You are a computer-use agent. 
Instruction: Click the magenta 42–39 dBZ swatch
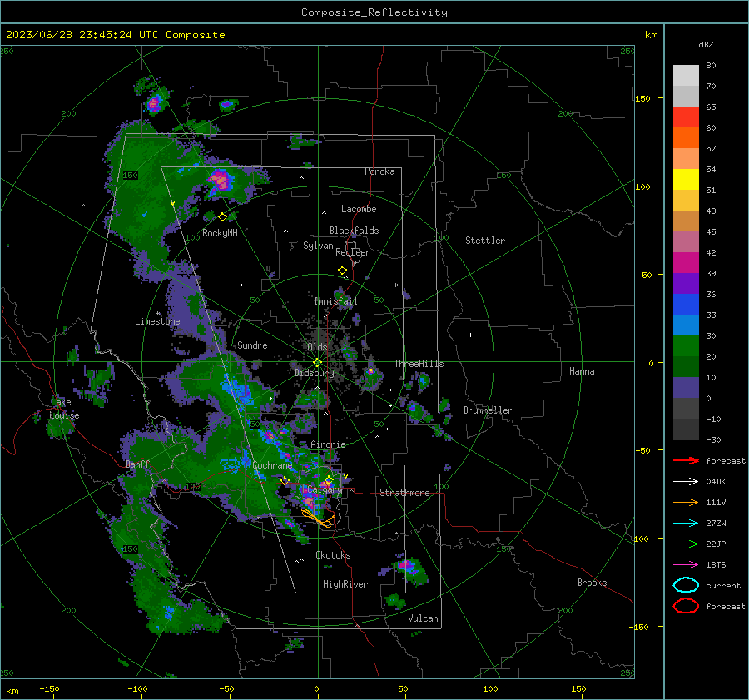[686, 263]
